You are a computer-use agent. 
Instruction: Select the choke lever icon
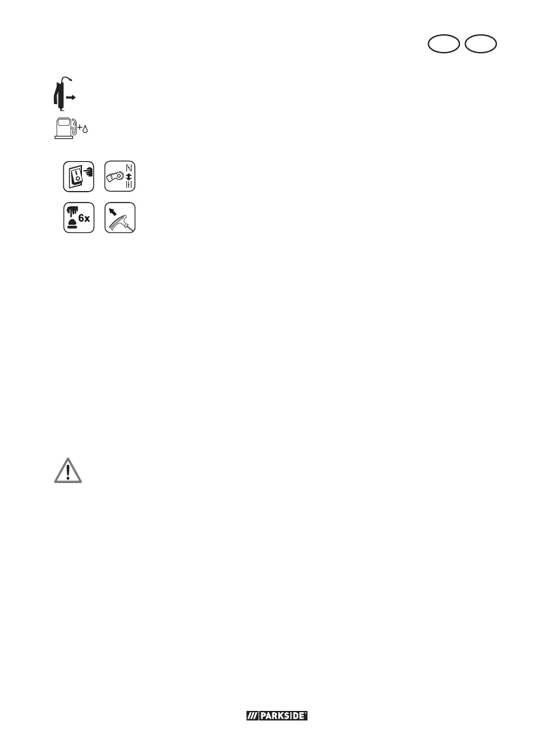coord(120,176)
